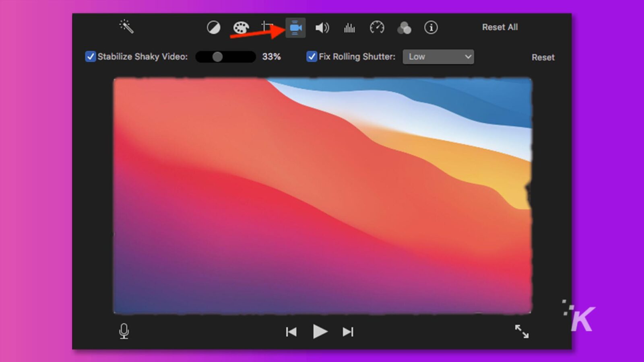Skip to next clip
The width and height of the screenshot is (644, 362).
[x=348, y=332]
